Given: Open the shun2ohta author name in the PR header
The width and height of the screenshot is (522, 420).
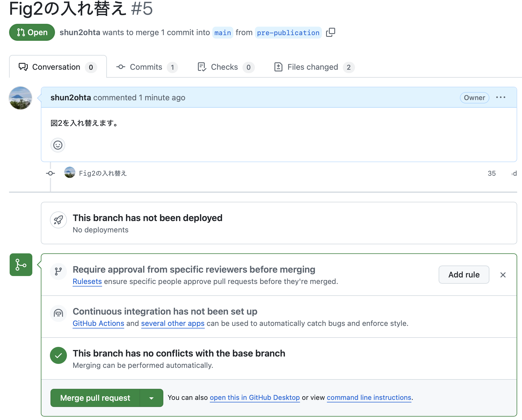Looking at the screenshot, I should point(80,32).
